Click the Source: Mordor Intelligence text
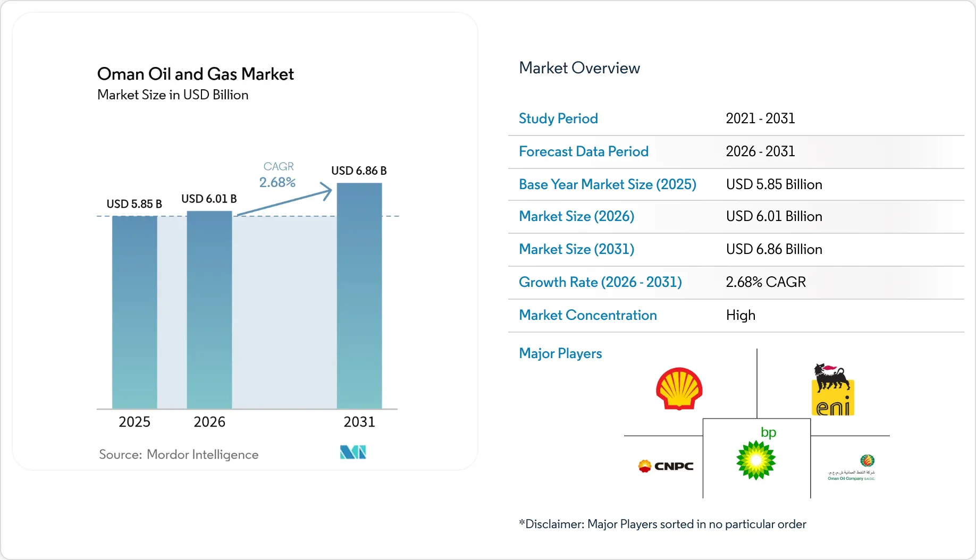Image resolution: width=976 pixels, height=560 pixels. (x=179, y=454)
